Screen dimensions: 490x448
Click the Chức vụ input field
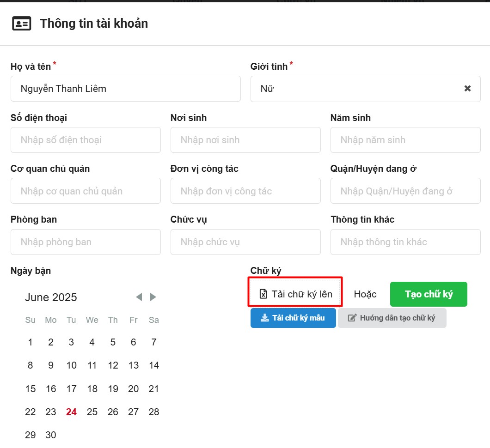tap(245, 242)
